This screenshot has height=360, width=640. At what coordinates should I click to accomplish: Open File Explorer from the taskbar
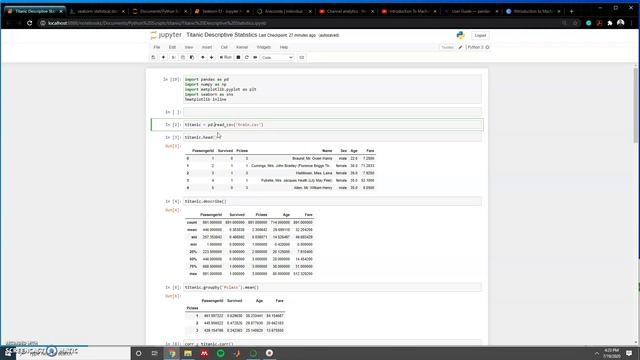point(188,353)
